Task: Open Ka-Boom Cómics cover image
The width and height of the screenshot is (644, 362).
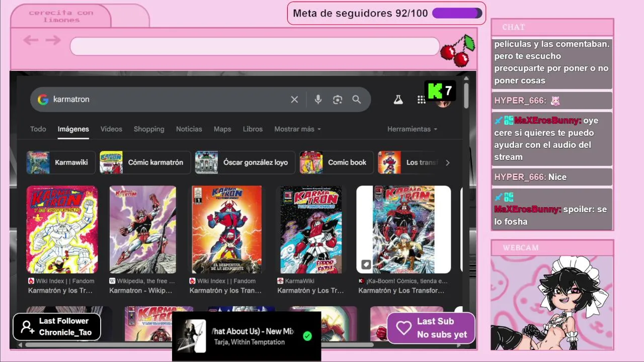Action: [x=404, y=229]
